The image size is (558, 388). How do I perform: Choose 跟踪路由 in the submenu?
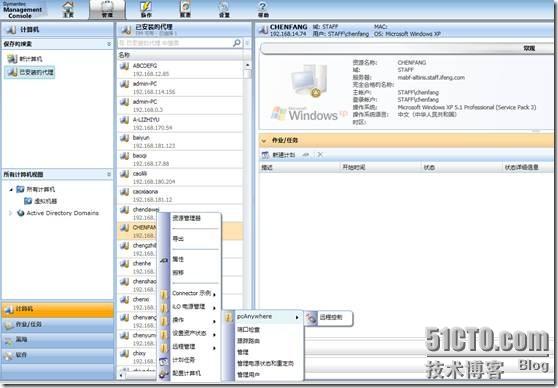pyautogui.click(x=248, y=341)
